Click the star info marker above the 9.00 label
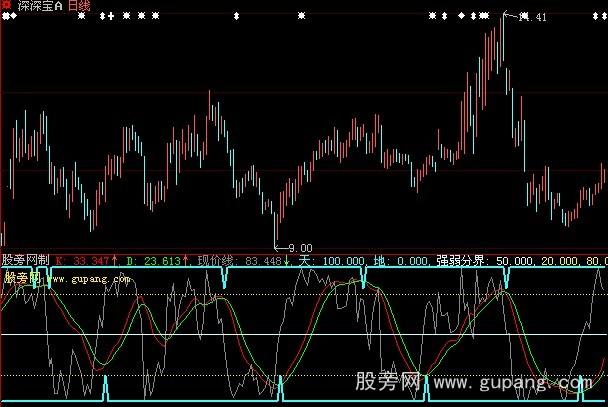 [301, 16]
